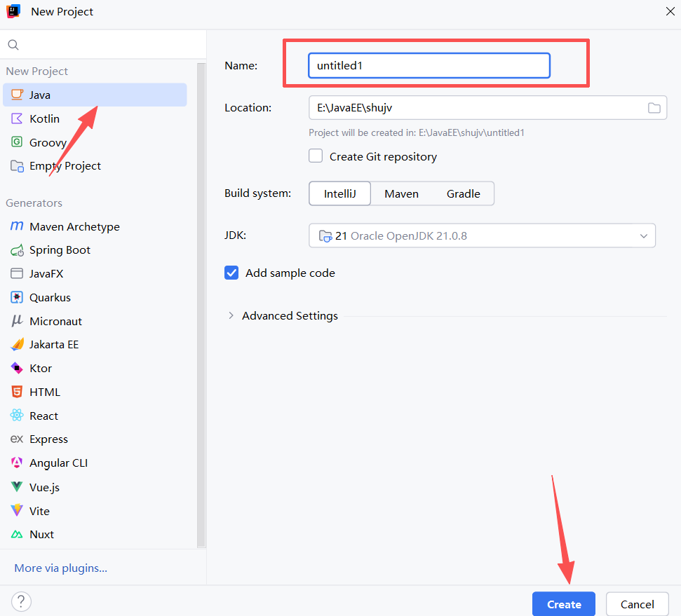681x616 pixels.
Task: Click the JDK folder icon in dropdown
Action: (x=325, y=235)
